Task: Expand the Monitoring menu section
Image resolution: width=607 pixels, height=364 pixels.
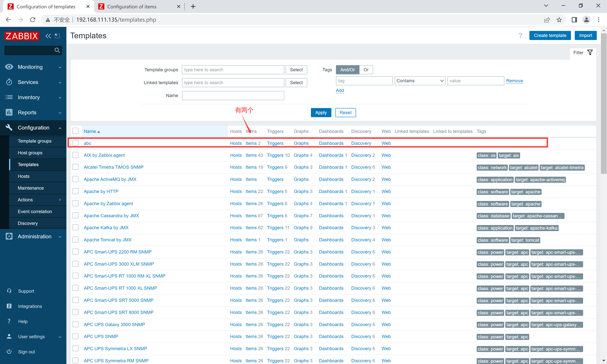Action: pyautogui.click(x=60, y=67)
